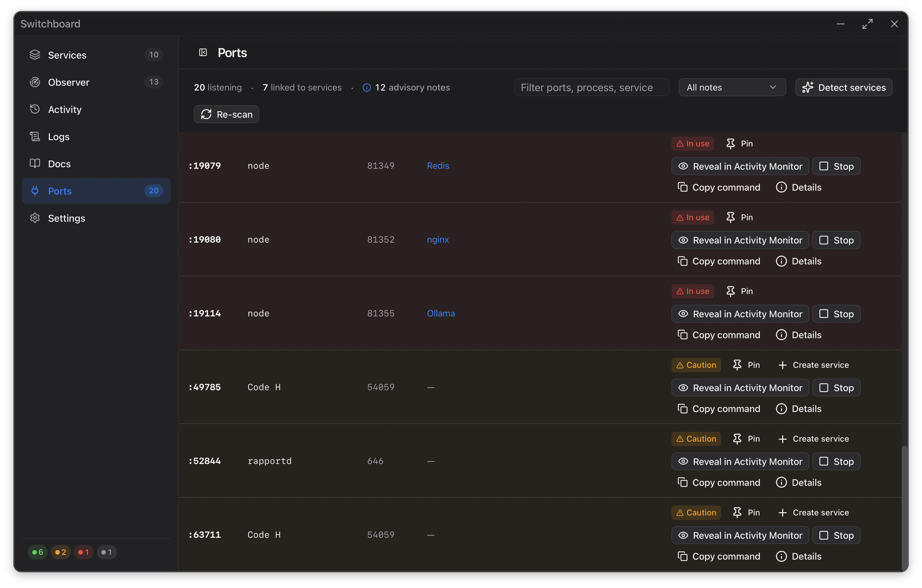Viewport: 922px width, 588px height.
Task: Copy command for port 19114
Action: 719,335
